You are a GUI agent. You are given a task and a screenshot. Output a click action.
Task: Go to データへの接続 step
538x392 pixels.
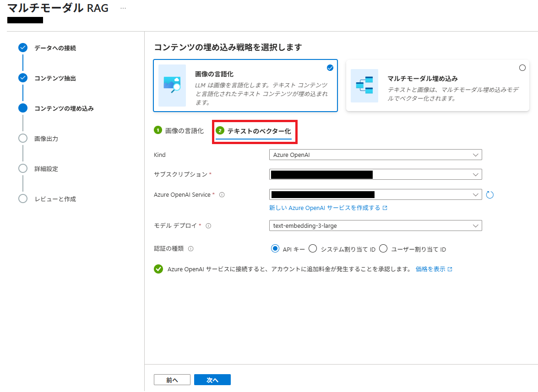[55, 48]
